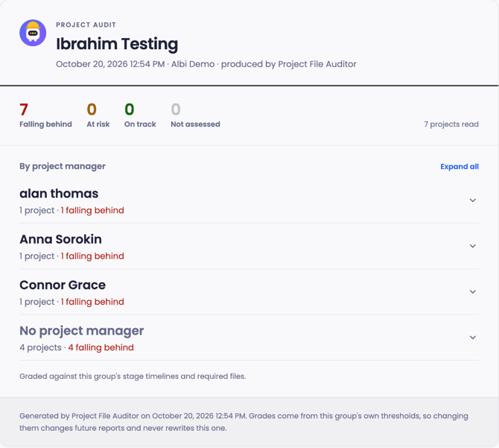Click the Expand all link
The height and width of the screenshot is (448, 499).
click(460, 166)
